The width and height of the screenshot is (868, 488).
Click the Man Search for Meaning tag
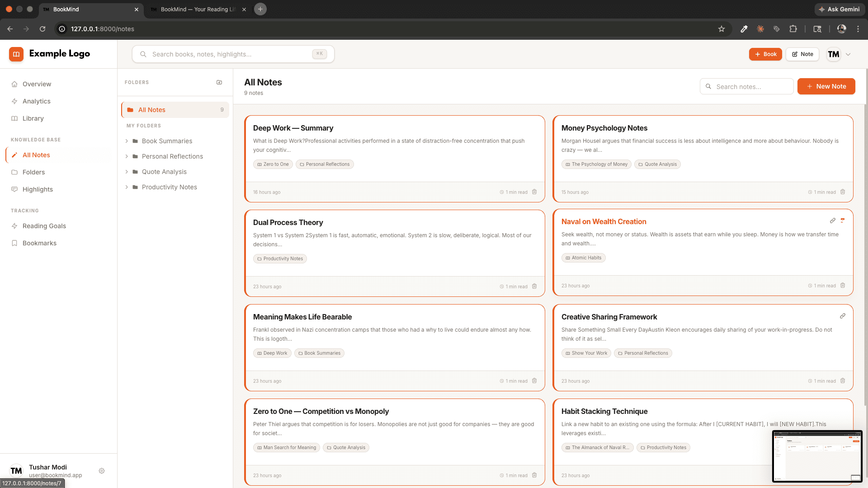coord(287,447)
